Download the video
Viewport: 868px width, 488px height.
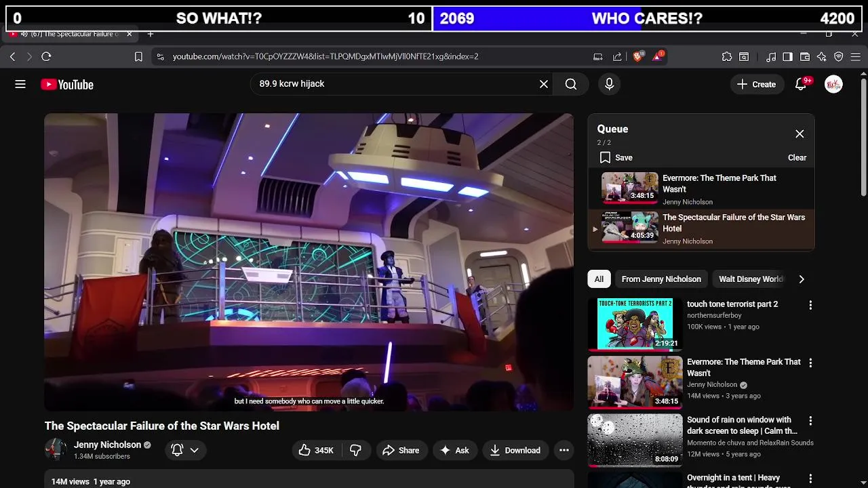[x=515, y=450]
